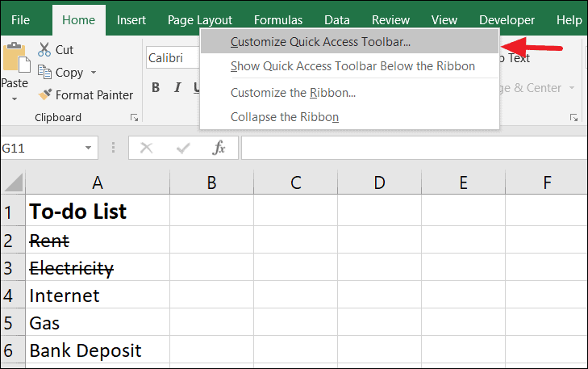The image size is (588, 369).
Task: Toggle bold formatting with B icon
Action: pyautogui.click(x=156, y=87)
